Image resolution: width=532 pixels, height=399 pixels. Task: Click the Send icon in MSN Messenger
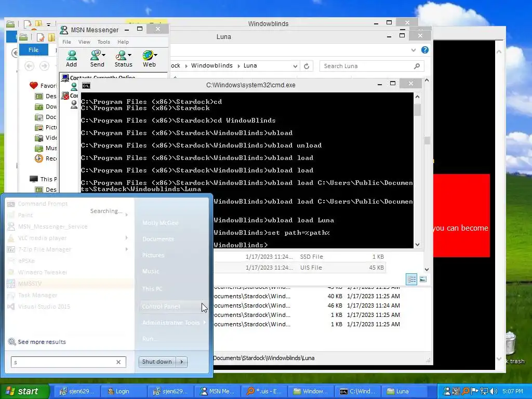click(x=96, y=55)
